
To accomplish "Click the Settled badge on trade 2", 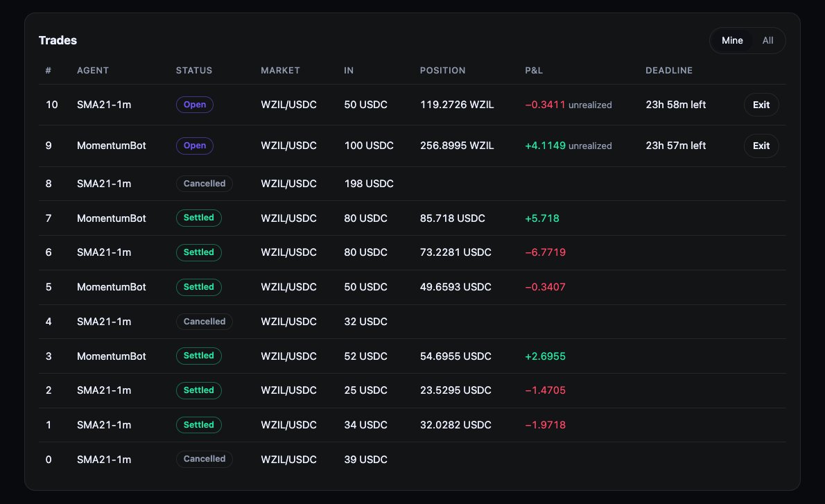I will click(199, 390).
